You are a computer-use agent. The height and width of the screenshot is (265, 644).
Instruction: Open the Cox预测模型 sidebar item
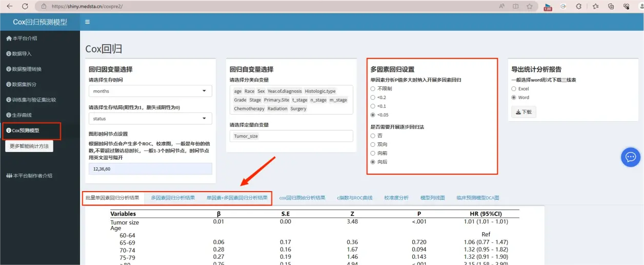click(x=40, y=130)
